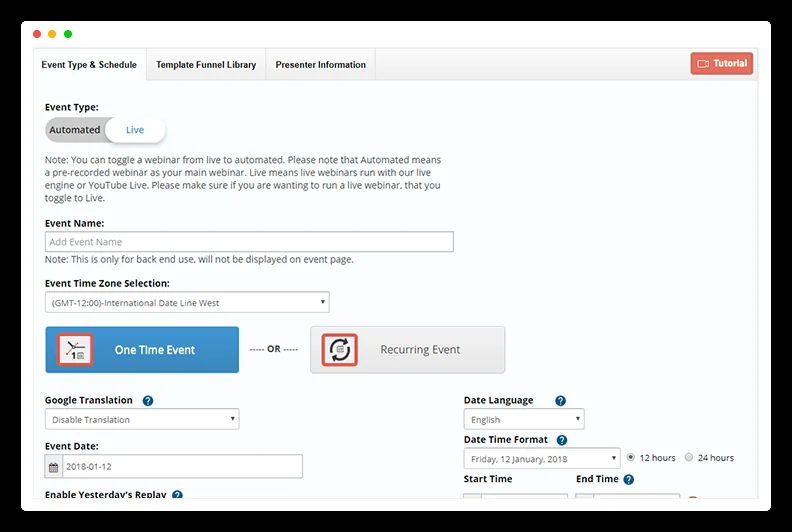Open Google Translation help question mark
Viewport: 792px width, 532px height.
tap(147, 401)
